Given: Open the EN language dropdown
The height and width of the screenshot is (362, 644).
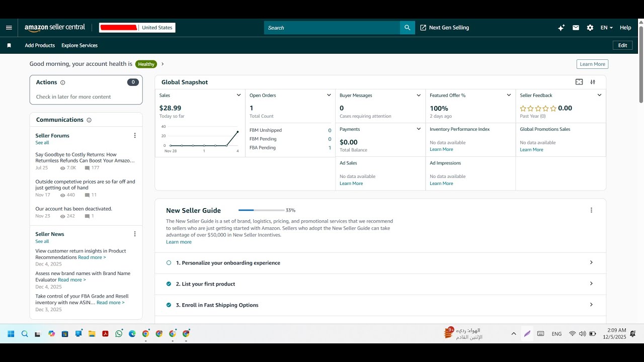Looking at the screenshot, I should (606, 28).
